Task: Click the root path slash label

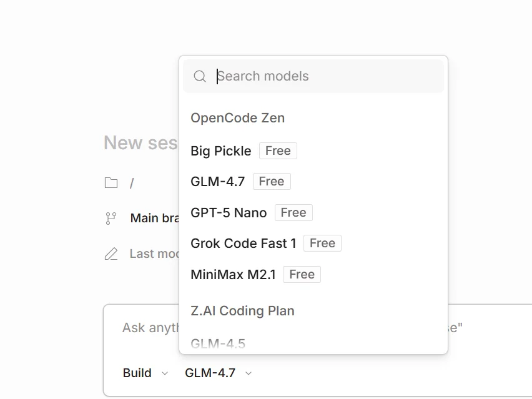Action: point(132,183)
